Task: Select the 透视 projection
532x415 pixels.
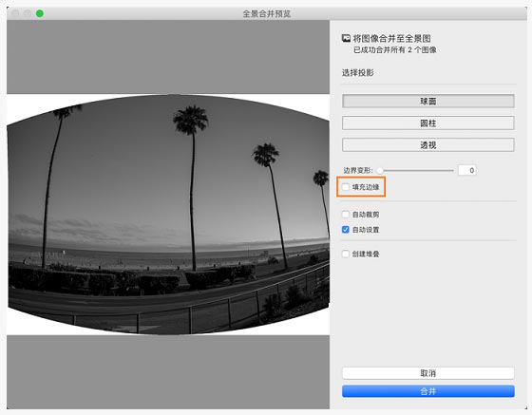Action: click(428, 145)
